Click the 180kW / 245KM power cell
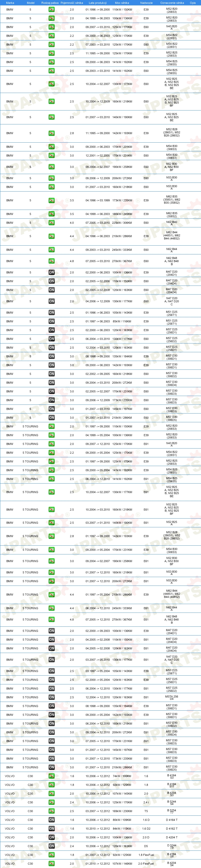 tap(122, 214)
